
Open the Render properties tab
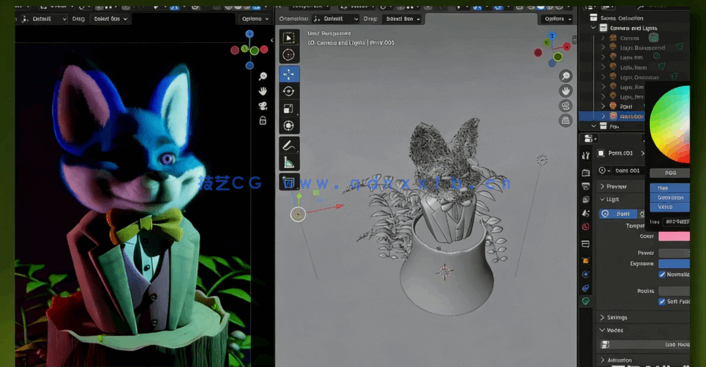(x=585, y=172)
